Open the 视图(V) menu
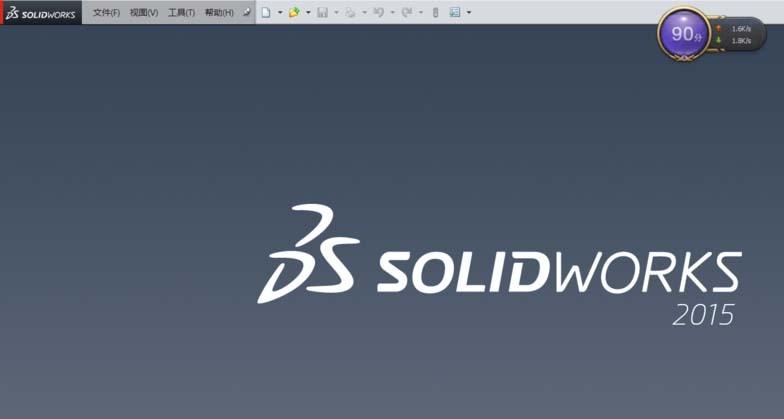Viewport: 784px width, 419px height. point(144,12)
